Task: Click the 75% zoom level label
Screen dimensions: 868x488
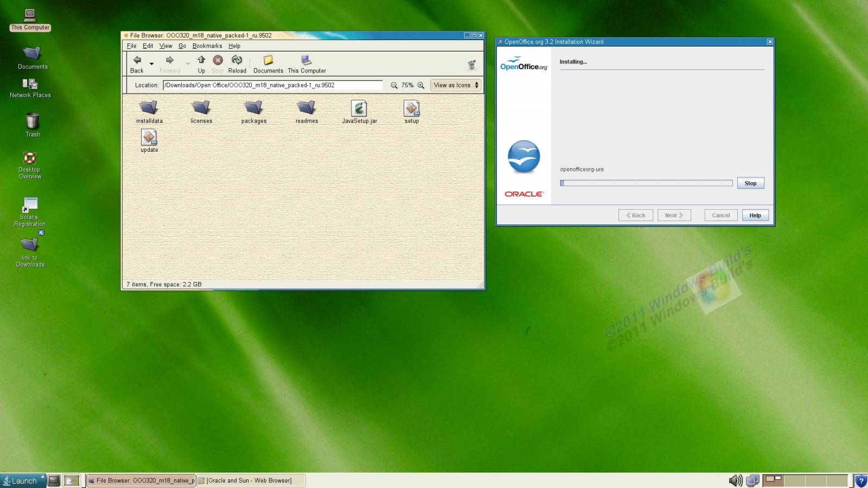Action: pos(407,85)
